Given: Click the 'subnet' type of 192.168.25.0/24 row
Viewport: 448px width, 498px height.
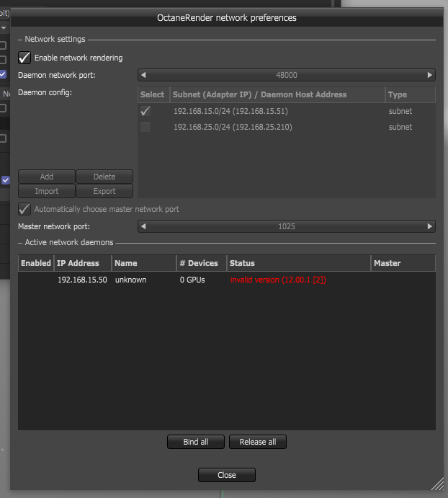Looking at the screenshot, I should [400, 127].
